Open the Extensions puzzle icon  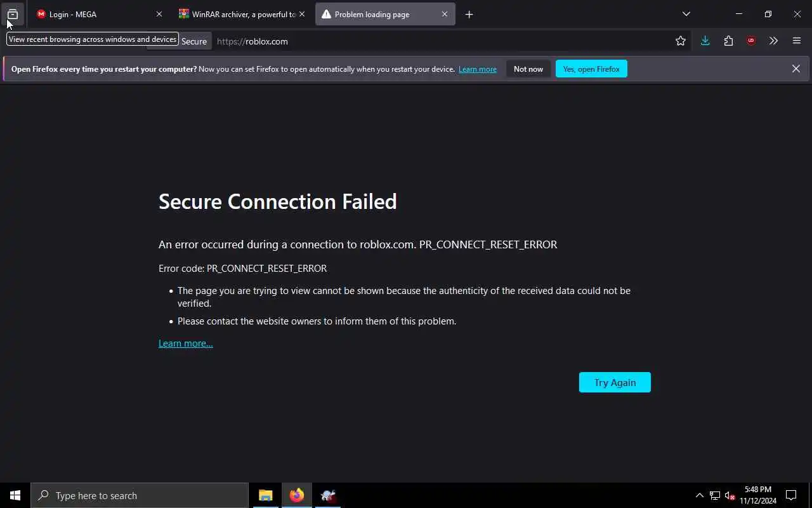point(728,41)
